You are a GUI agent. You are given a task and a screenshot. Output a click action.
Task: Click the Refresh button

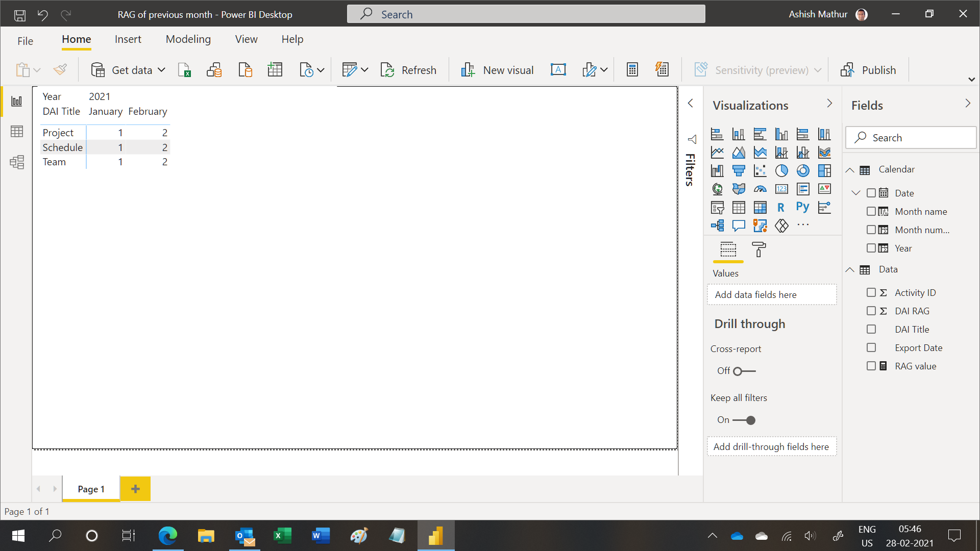click(x=408, y=70)
